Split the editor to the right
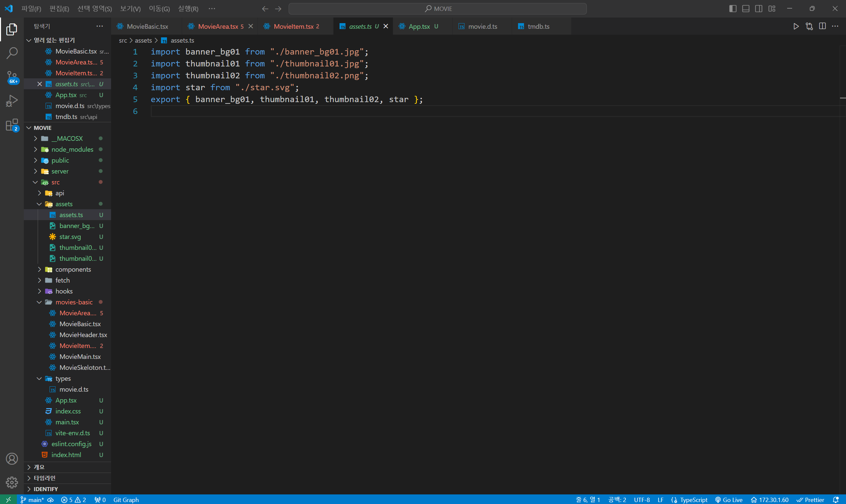The height and width of the screenshot is (504, 846). coord(822,26)
